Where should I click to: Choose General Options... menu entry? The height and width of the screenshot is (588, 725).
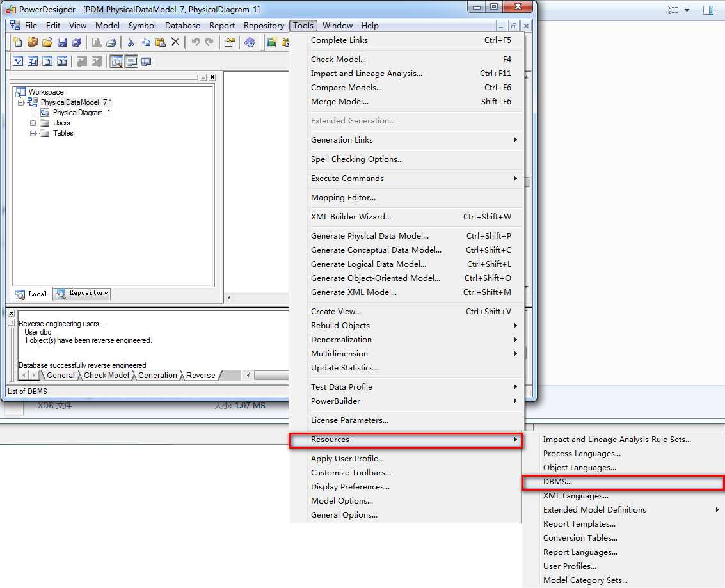tap(414, 514)
